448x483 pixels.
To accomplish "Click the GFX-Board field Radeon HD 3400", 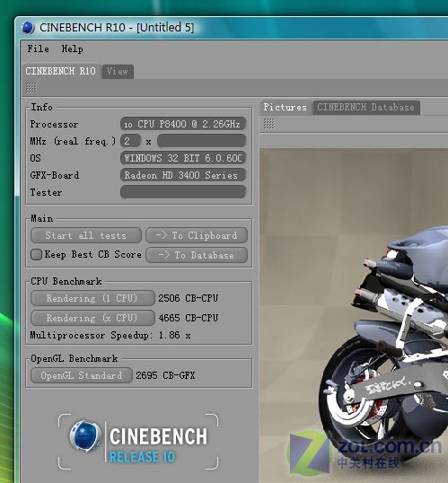I will click(183, 175).
